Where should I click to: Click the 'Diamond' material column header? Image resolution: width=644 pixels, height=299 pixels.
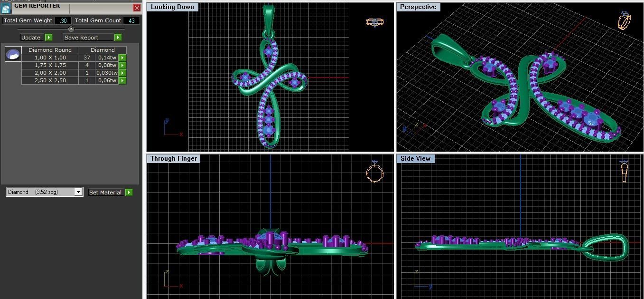click(x=103, y=50)
